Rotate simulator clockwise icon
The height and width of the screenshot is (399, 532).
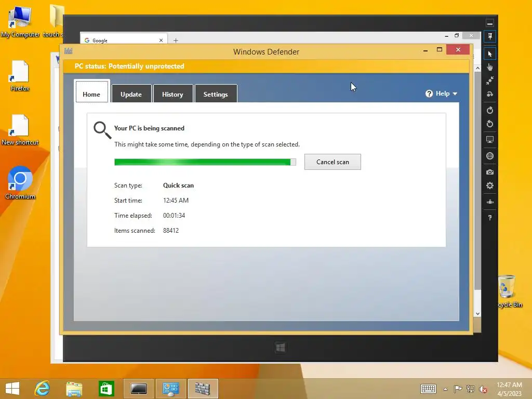489,110
